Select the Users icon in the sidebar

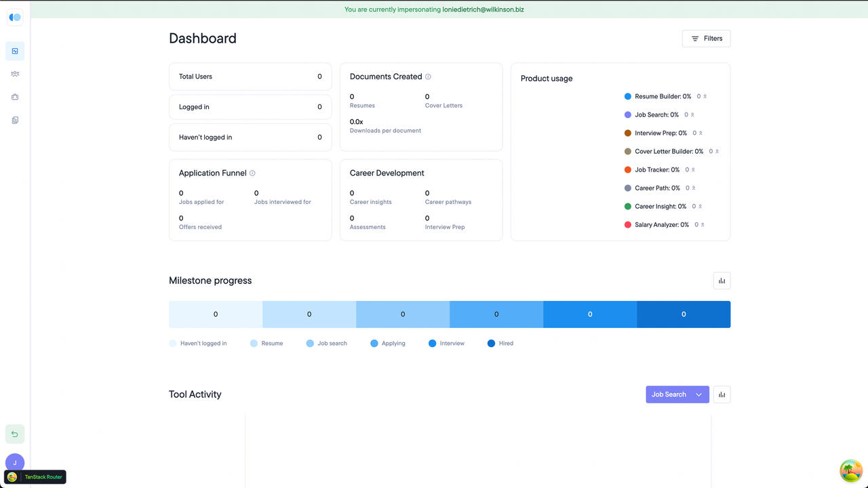click(15, 74)
